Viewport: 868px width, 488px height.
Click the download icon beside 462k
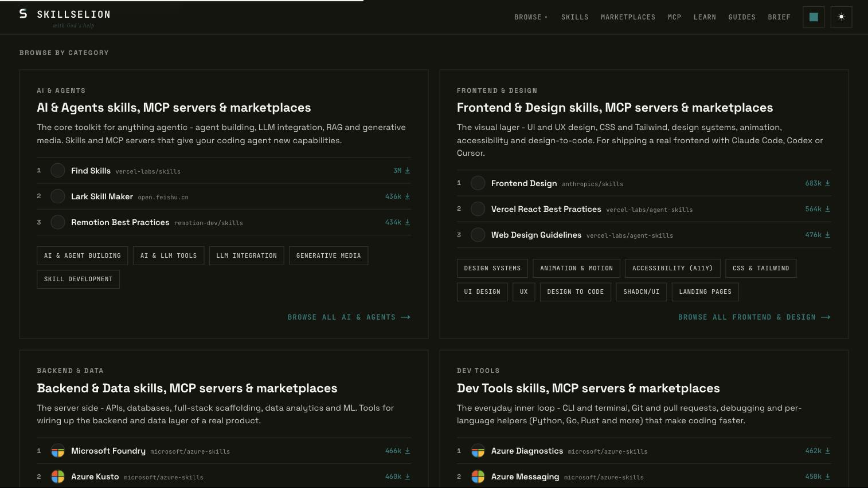pyautogui.click(x=828, y=451)
